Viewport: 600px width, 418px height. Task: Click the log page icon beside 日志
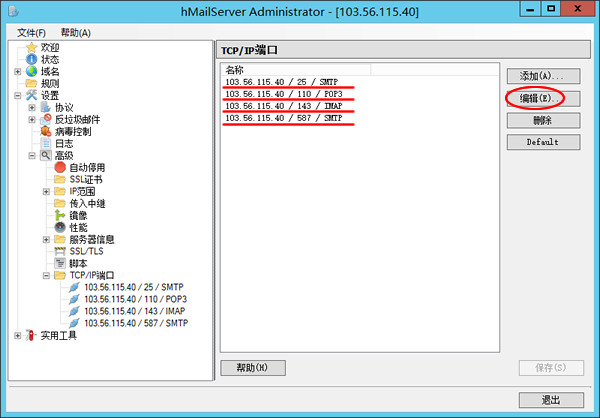[x=46, y=143]
